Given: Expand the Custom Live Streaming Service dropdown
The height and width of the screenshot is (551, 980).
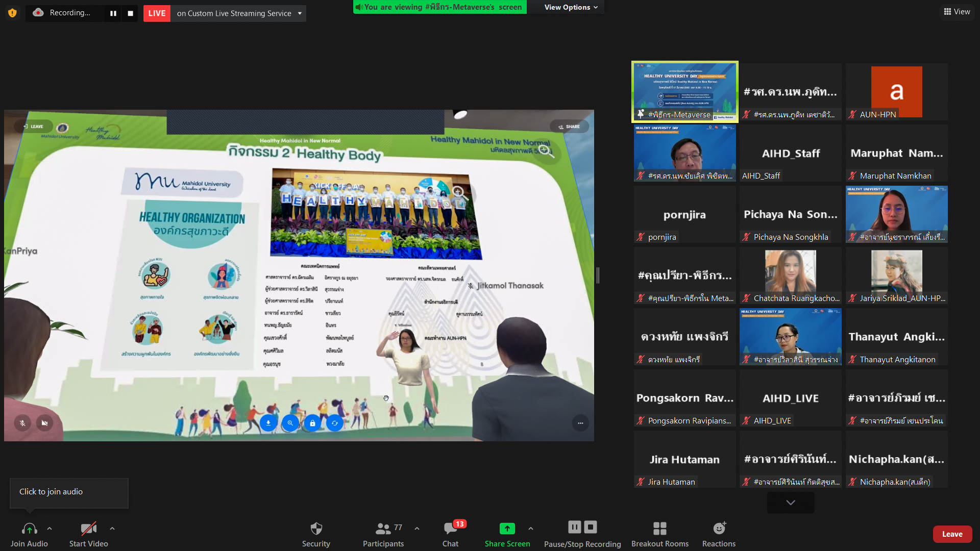Looking at the screenshot, I should click(x=300, y=13).
